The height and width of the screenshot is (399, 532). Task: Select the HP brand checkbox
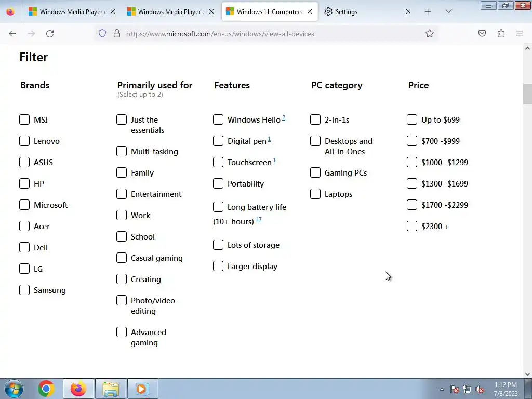click(24, 183)
